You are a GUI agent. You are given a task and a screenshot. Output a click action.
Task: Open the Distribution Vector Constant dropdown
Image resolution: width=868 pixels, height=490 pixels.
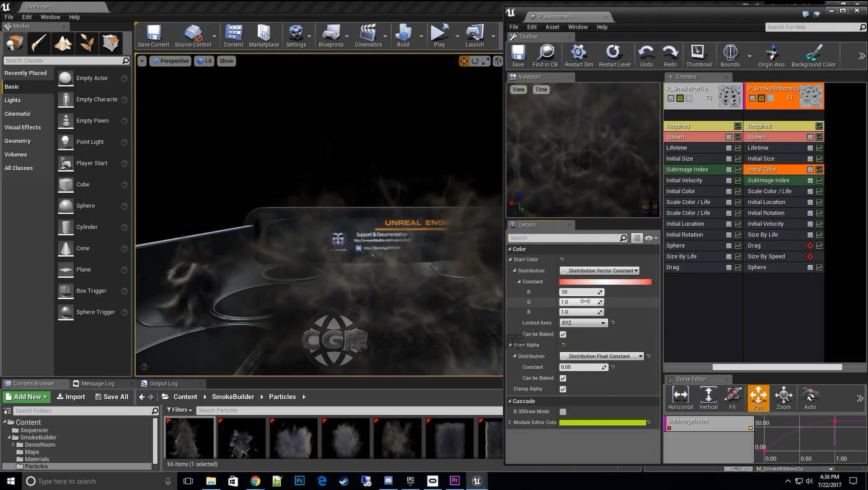(599, 271)
